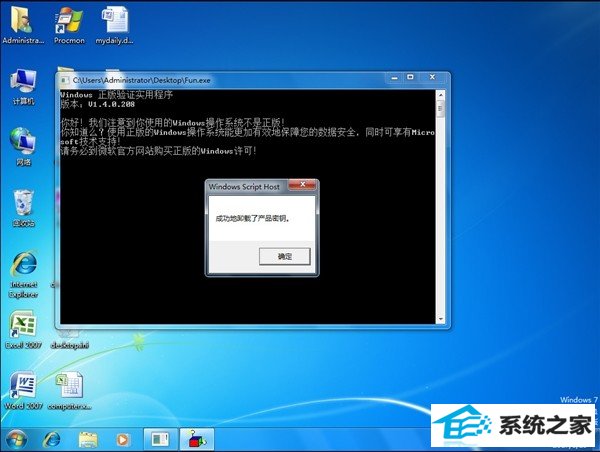Launch the Word 2007 desktop shortcut
The height and width of the screenshot is (452, 600).
click(23, 390)
